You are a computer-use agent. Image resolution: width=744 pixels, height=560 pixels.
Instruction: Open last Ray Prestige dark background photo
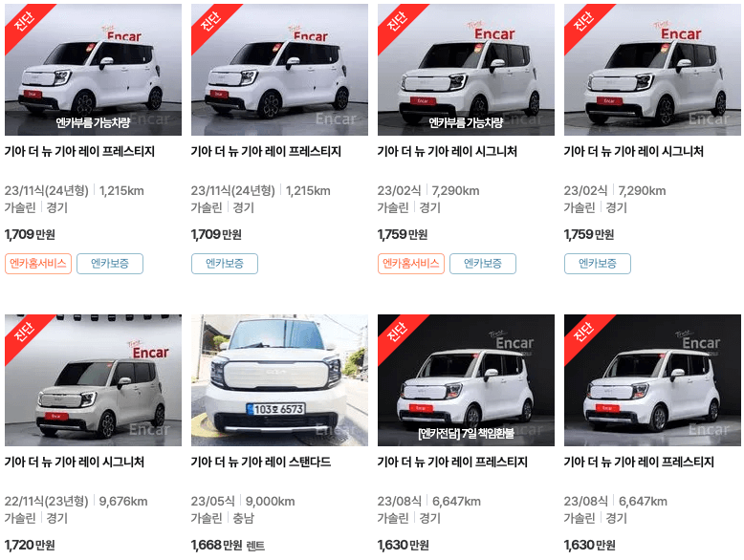click(x=652, y=380)
